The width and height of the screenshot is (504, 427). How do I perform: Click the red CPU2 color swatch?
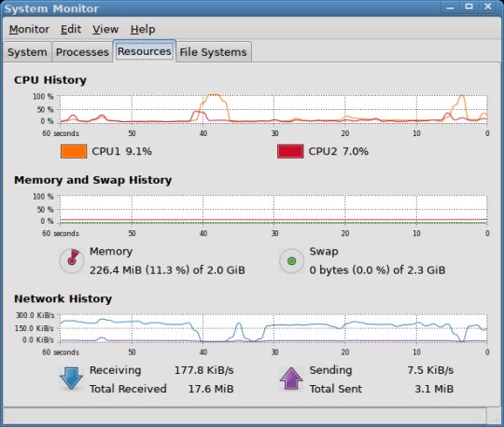click(x=290, y=151)
